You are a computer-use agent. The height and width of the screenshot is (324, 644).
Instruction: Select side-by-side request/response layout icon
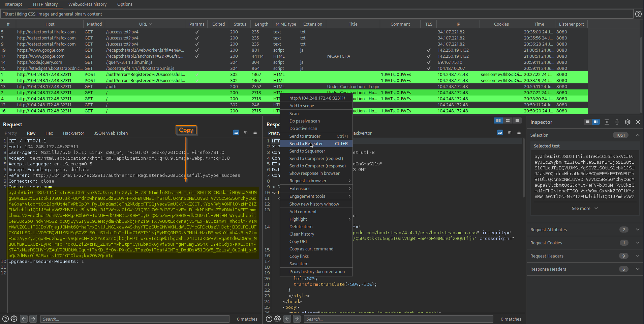[498, 120]
